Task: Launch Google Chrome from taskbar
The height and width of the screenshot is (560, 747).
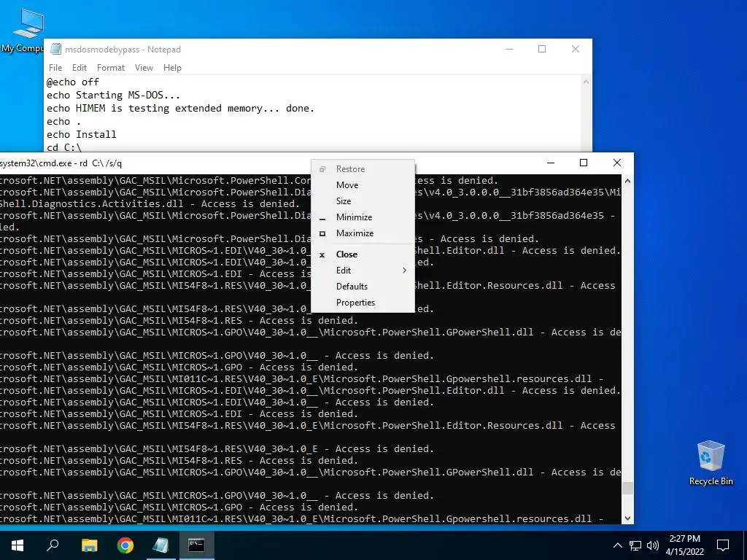Action: coord(125,545)
